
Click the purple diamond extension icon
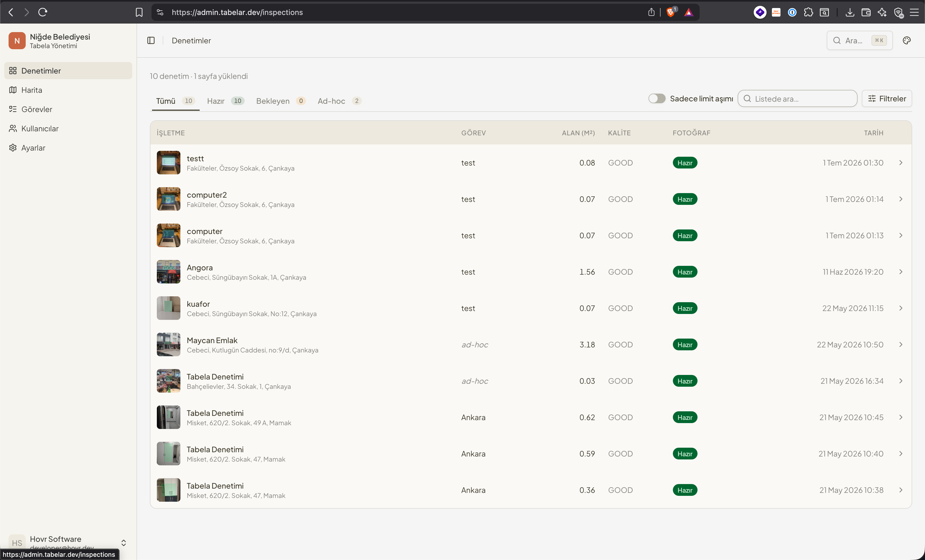coord(760,12)
